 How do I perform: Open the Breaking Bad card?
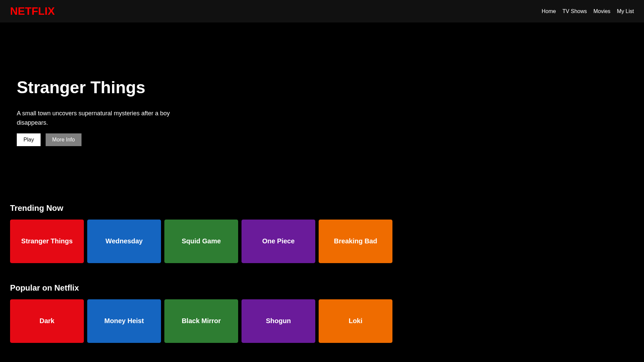[x=356, y=241]
